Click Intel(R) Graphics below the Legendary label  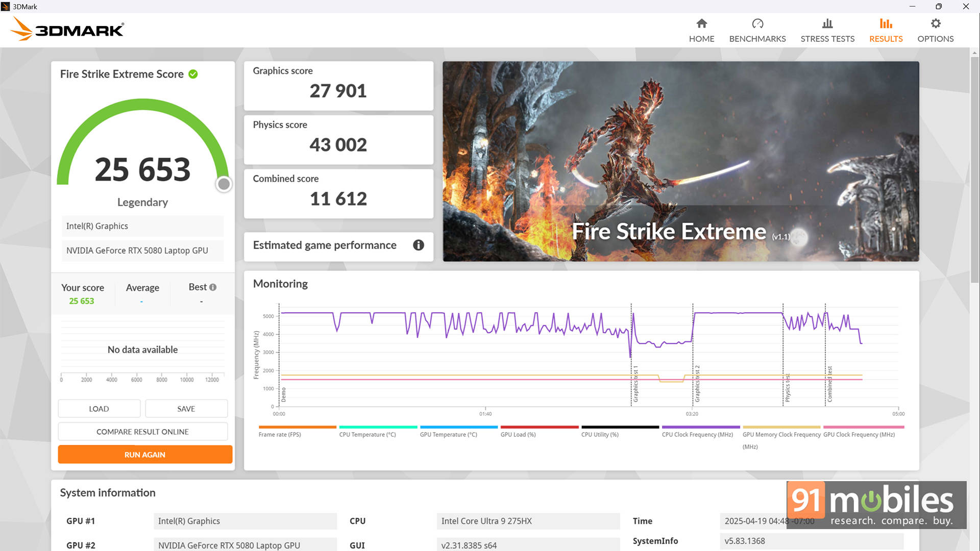(142, 226)
